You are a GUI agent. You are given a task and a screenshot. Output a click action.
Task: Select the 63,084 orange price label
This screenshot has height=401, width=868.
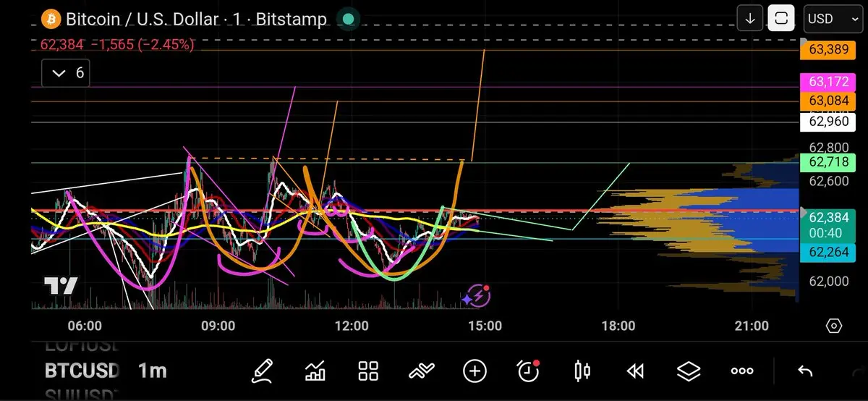828,100
